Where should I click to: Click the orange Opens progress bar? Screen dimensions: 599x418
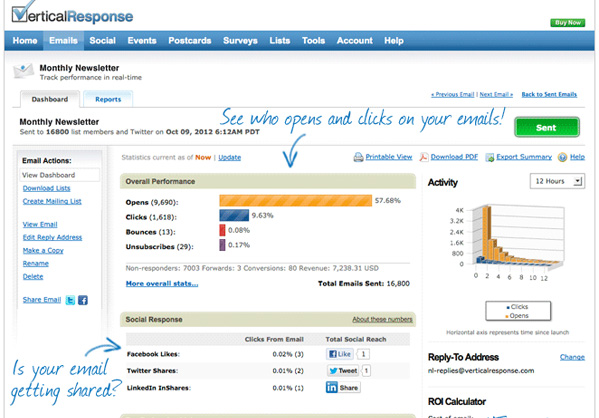pos(296,201)
